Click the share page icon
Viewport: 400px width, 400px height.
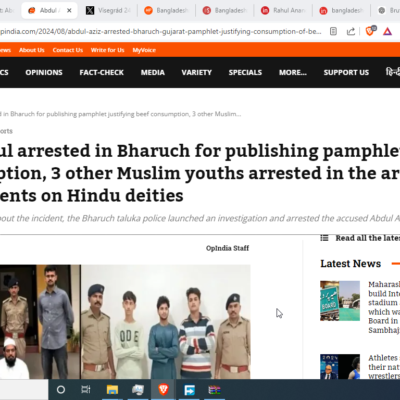(351, 32)
